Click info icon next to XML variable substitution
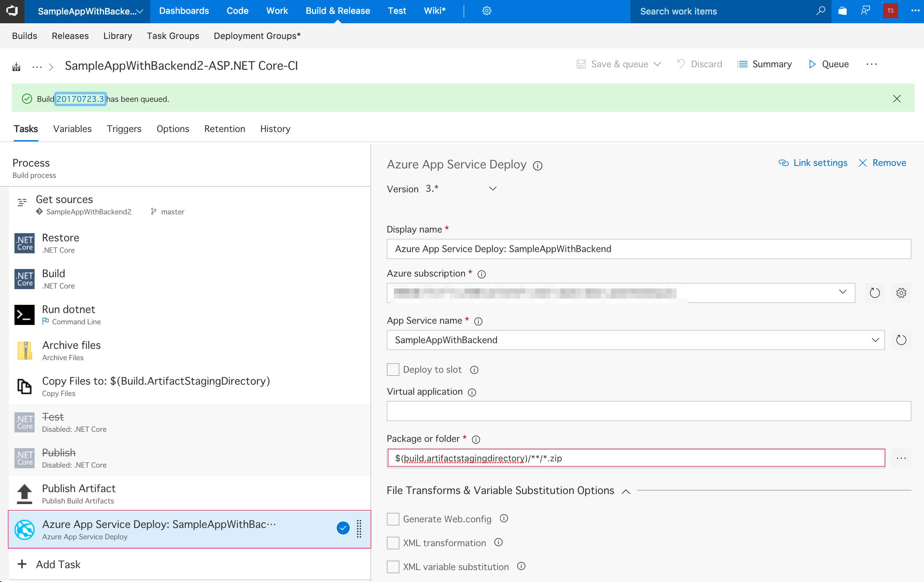924x582 pixels. click(521, 566)
